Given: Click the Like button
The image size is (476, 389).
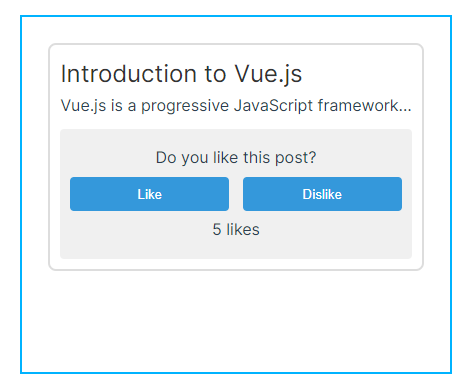Looking at the screenshot, I should tap(149, 194).
